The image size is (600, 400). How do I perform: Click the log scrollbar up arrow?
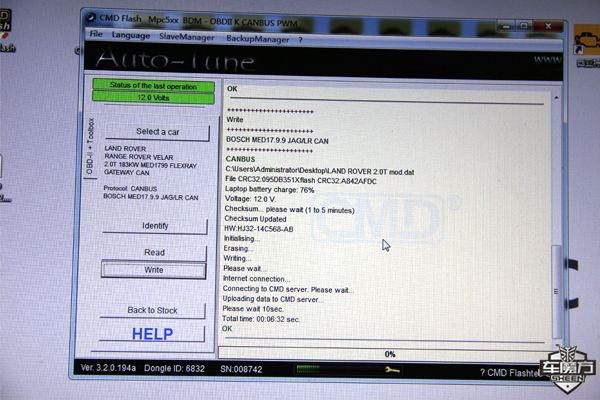556,98
